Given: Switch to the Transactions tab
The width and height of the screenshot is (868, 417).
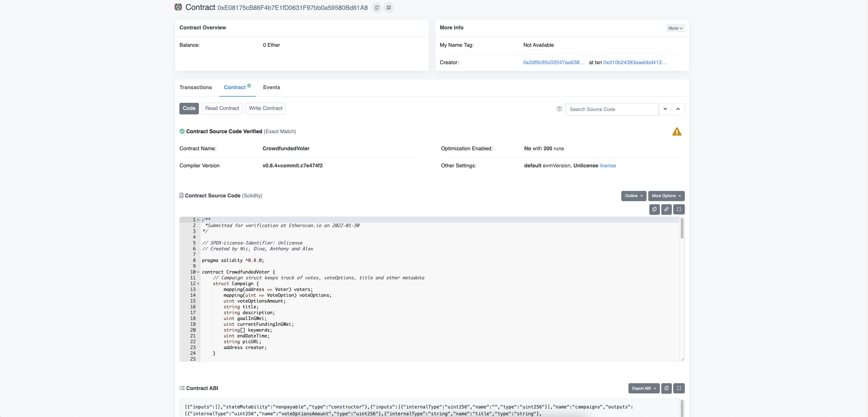Looking at the screenshot, I should (x=195, y=87).
